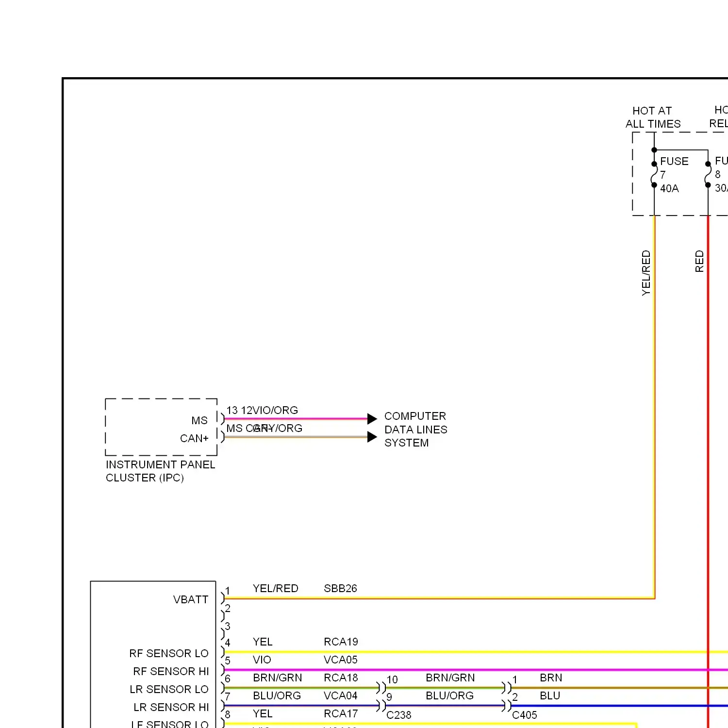Image resolution: width=728 pixels, height=728 pixels.
Task: Click the YEL label at pin 8
Action: (263, 713)
